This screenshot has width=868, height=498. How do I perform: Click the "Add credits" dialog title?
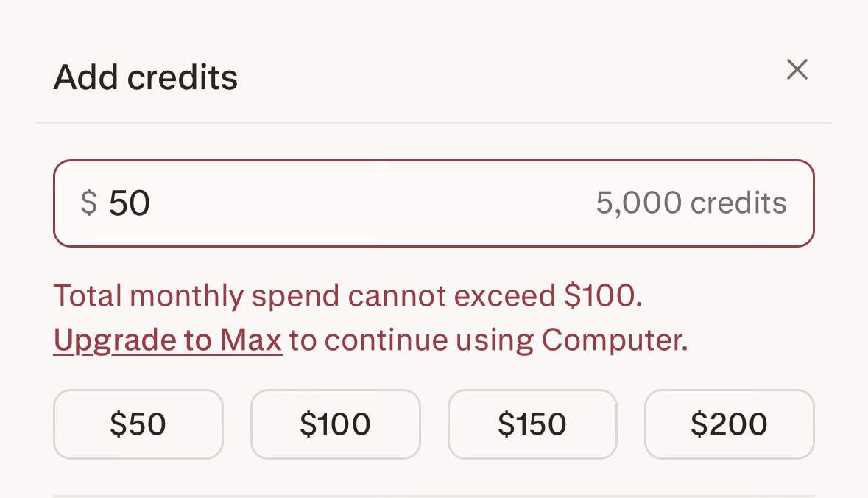tap(146, 77)
